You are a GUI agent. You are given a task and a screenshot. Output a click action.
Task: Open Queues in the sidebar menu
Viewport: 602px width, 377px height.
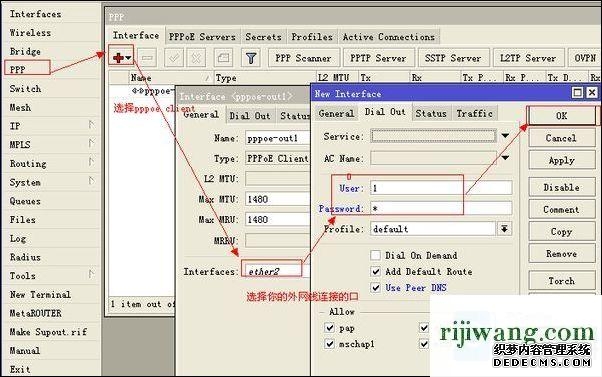point(25,201)
